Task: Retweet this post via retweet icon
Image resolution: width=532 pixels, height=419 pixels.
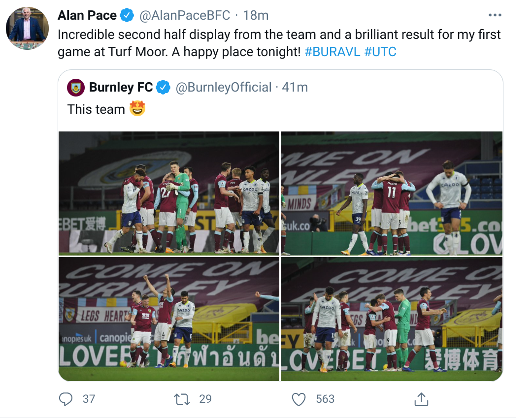Action: point(183,399)
